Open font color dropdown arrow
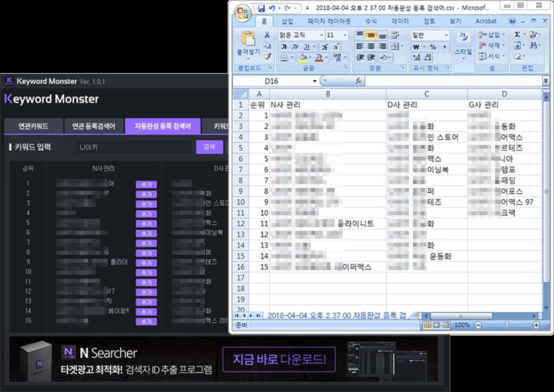This screenshot has height=392, width=554. [326, 57]
